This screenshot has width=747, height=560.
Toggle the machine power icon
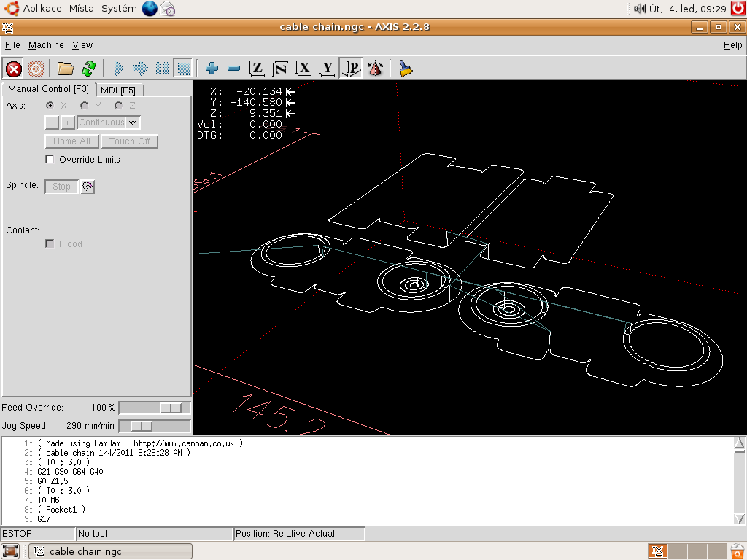click(x=36, y=69)
